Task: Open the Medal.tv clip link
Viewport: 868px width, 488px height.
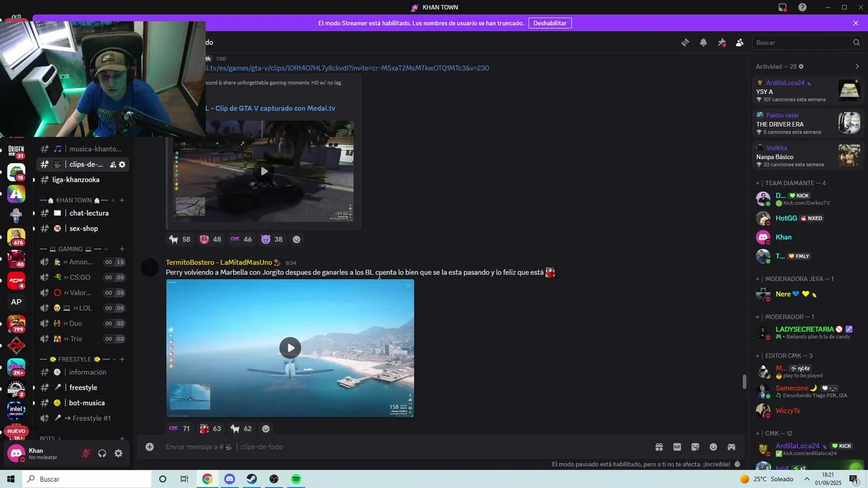Action: 347,68
